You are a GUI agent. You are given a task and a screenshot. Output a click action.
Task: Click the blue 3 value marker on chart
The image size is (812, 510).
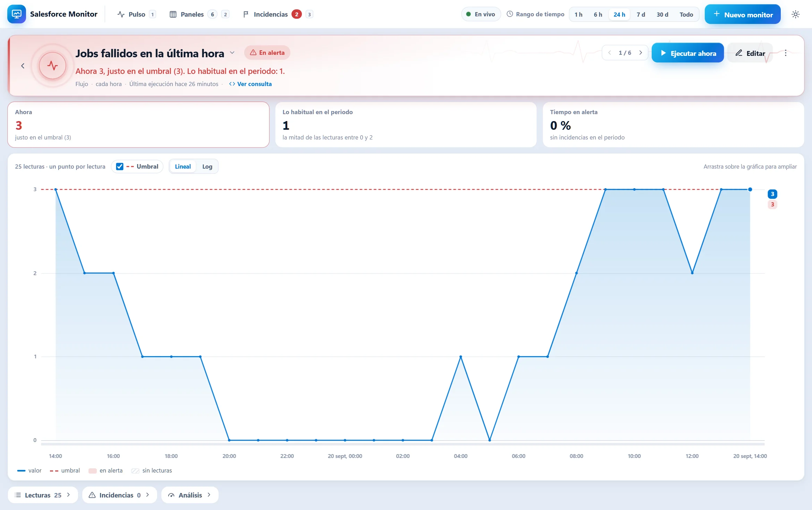tap(772, 194)
